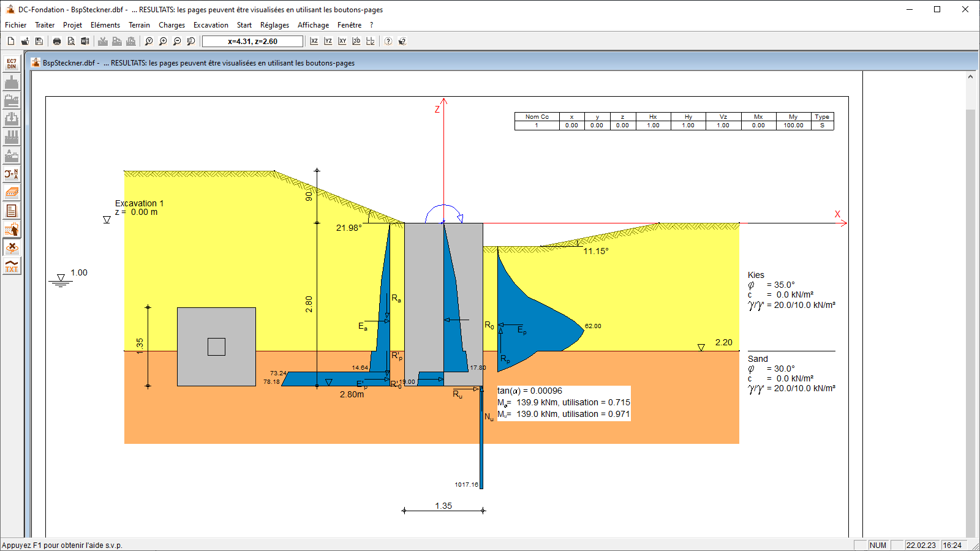Click the NUM status bar indicator
The image size is (980, 551).
(878, 545)
